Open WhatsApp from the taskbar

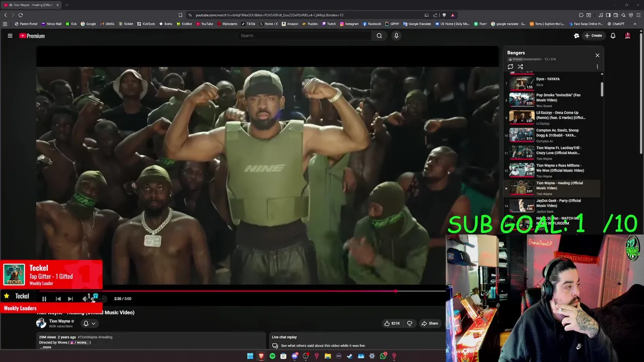tap(383, 356)
